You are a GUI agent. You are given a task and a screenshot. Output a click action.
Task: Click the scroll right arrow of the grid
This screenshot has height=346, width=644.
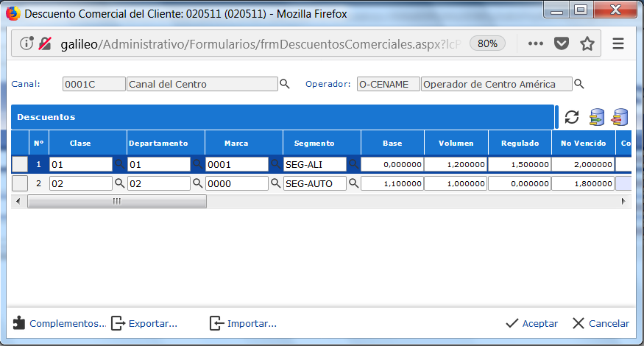(623, 202)
